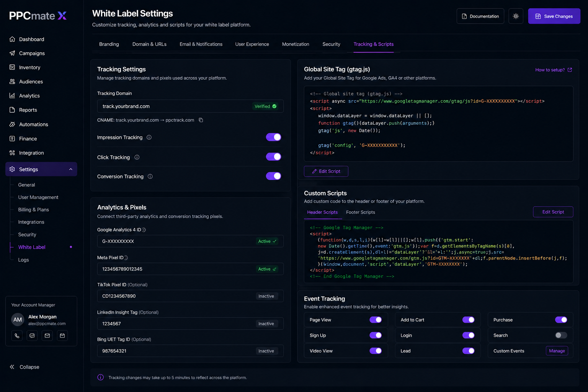The height and width of the screenshot is (392, 588).
Task: Click the Integration sidebar icon
Action: pos(12,153)
